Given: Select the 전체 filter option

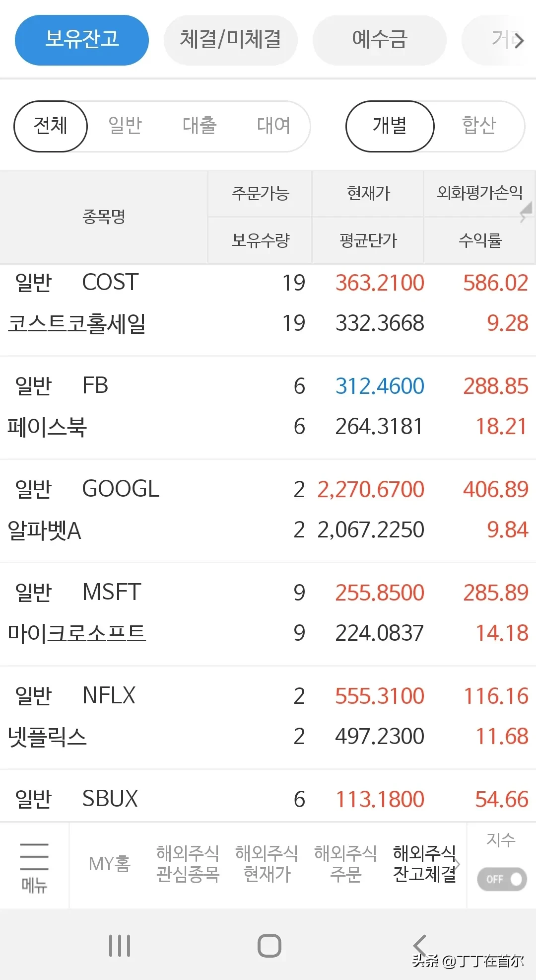Looking at the screenshot, I should click(x=51, y=126).
